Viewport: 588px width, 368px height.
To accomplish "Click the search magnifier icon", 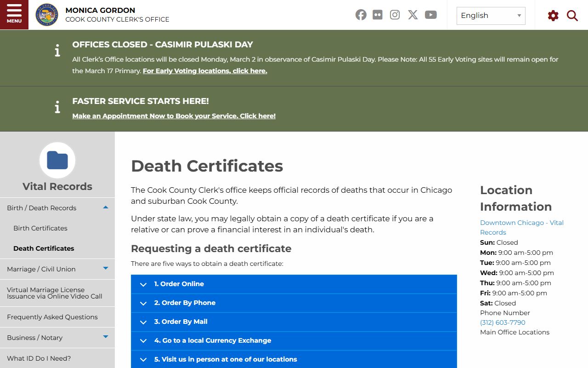I will pyautogui.click(x=572, y=16).
